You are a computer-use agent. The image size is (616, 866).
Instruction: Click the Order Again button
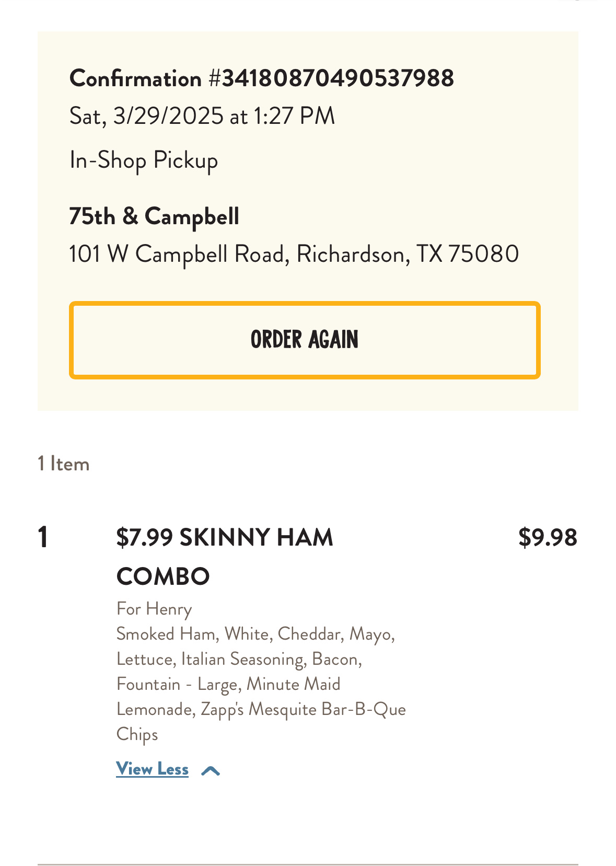tap(305, 340)
